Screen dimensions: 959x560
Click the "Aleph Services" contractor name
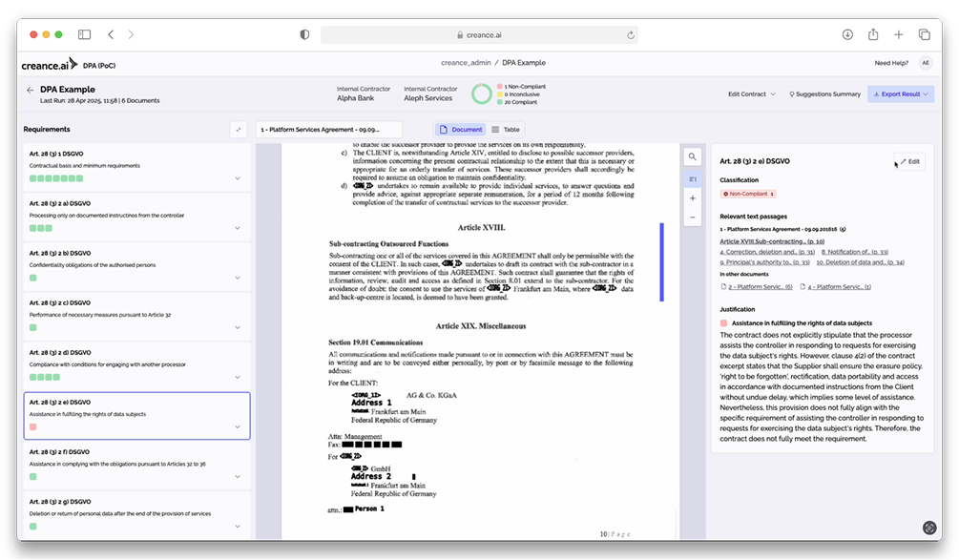[x=428, y=98]
